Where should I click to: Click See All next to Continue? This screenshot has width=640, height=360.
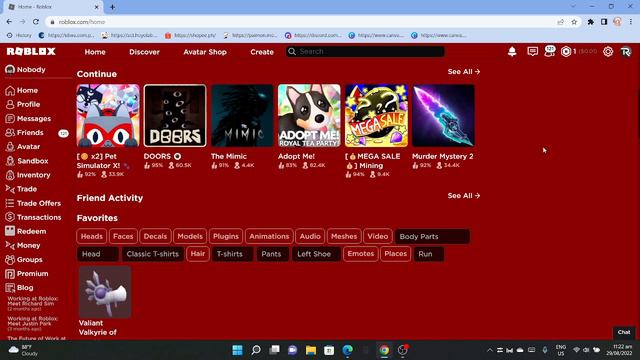tap(464, 72)
